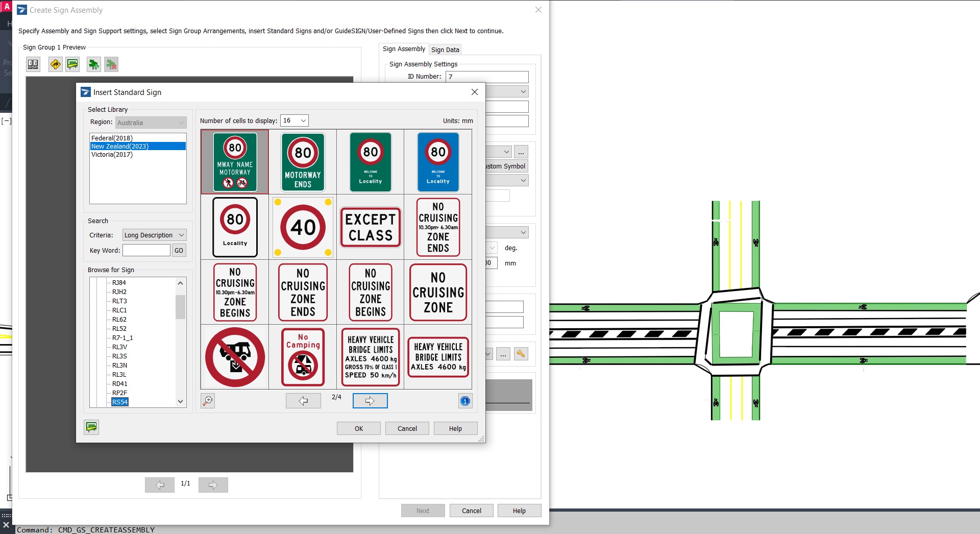Image resolution: width=980 pixels, height=534 pixels.
Task: Open the zoom preview magnifier in sign browser
Action: tap(207, 401)
